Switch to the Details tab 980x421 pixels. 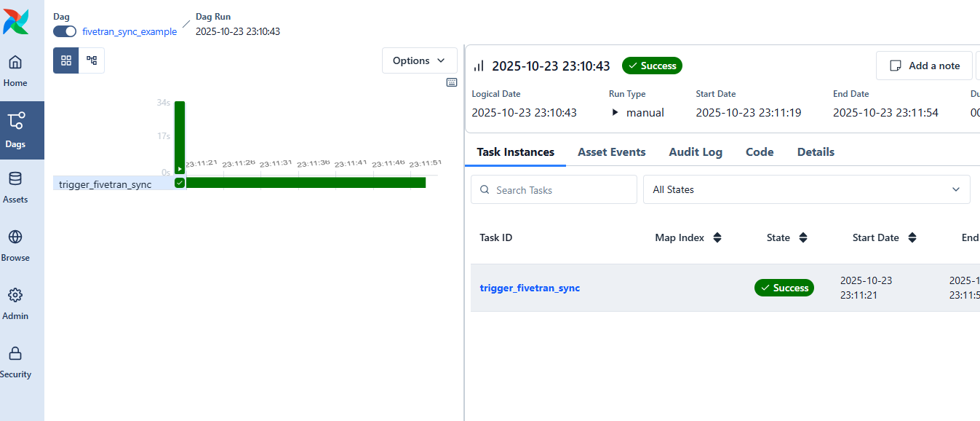(x=816, y=152)
